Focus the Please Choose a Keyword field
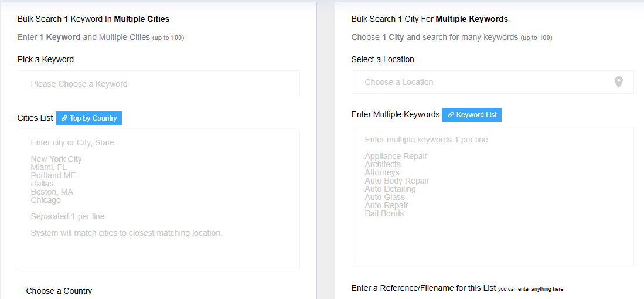This screenshot has width=644, height=299. pyautogui.click(x=159, y=84)
